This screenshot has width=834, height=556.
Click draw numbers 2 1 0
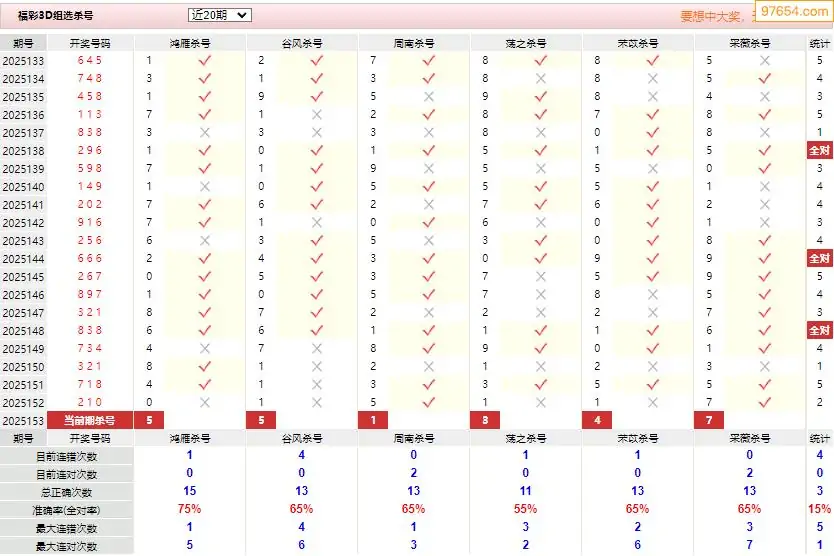(90, 402)
